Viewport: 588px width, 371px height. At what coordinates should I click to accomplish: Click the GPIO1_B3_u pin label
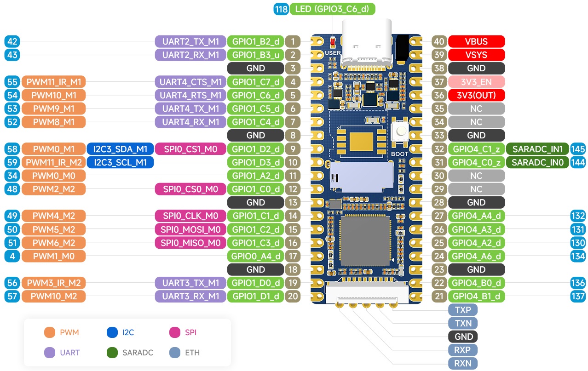(x=255, y=55)
